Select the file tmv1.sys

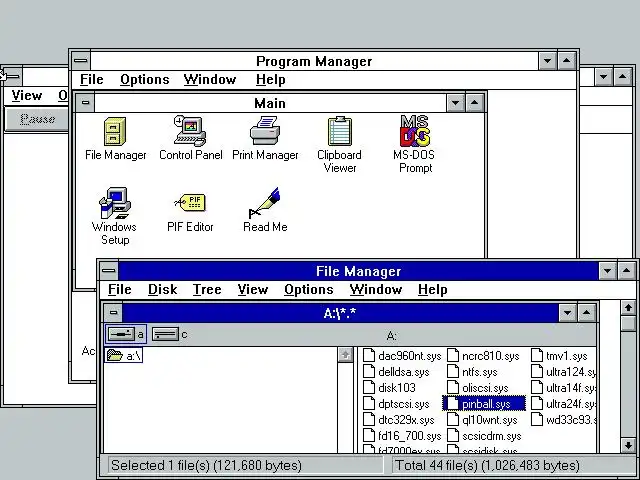(x=560, y=356)
